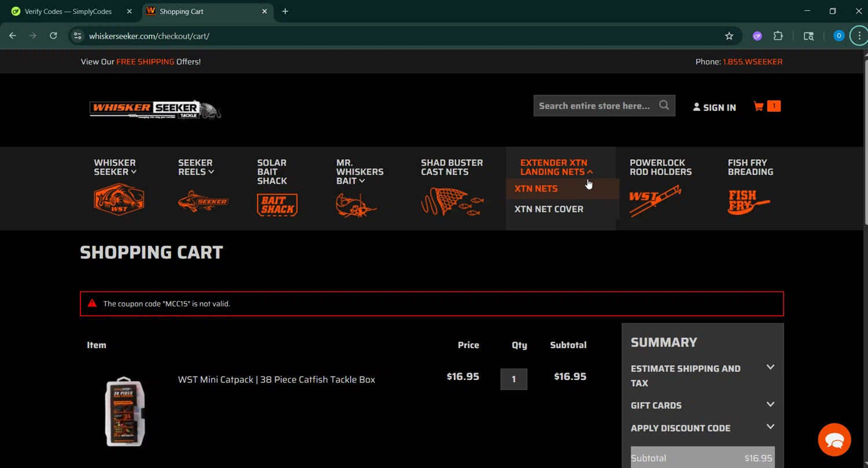Viewport: 868px width, 468px height.
Task: Click the Mr. Whiskers Bait icon
Action: (356, 206)
